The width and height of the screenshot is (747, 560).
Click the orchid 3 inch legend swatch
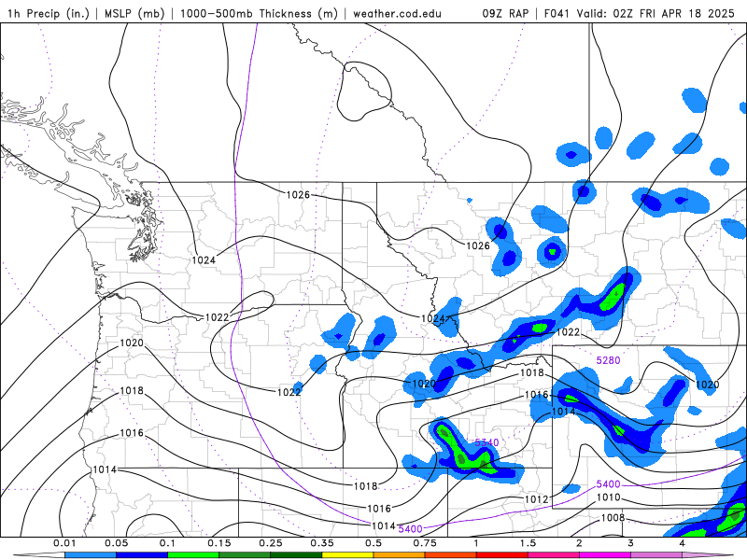656,555
